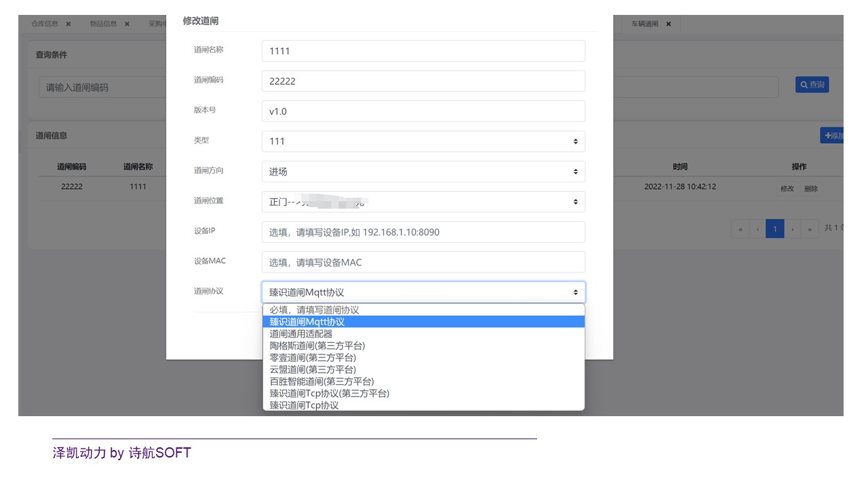Viewport: 868px width, 488px height.
Task: Click the 时间 column header
Action: coord(680,167)
